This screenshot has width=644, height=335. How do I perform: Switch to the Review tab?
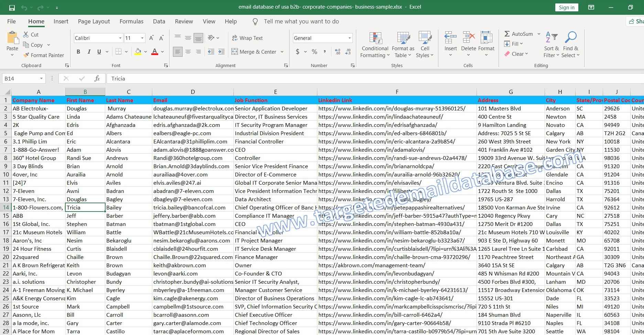pos(184,21)
